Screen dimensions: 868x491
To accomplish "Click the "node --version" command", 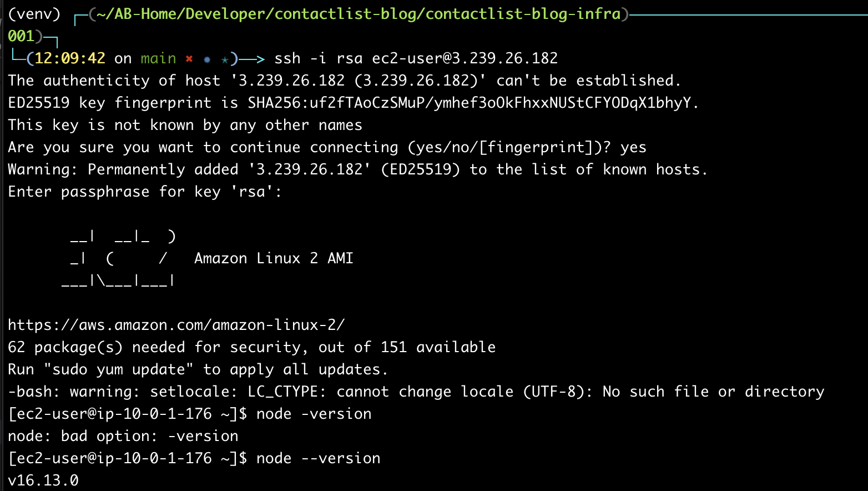I will click(318, 458).
